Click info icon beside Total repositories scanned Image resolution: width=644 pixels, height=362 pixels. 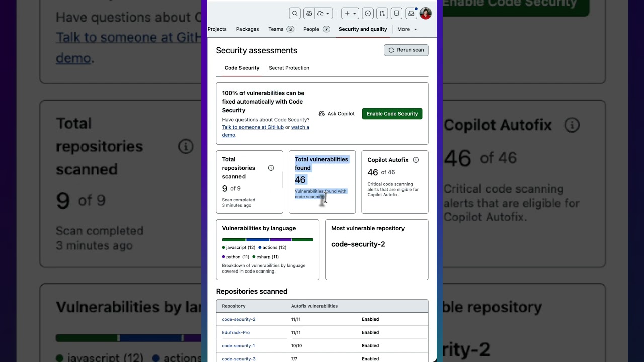coord(271,168)
